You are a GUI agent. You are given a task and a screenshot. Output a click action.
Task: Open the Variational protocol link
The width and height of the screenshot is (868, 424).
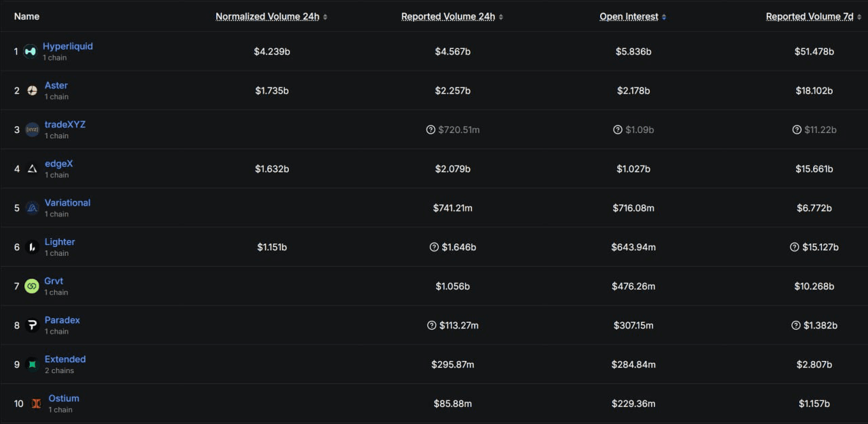tap(67, 203)
